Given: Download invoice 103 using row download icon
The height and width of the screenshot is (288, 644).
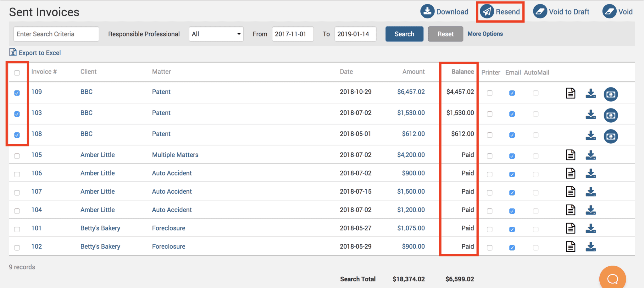Looking at the screenshot, I should coord(591,114).
